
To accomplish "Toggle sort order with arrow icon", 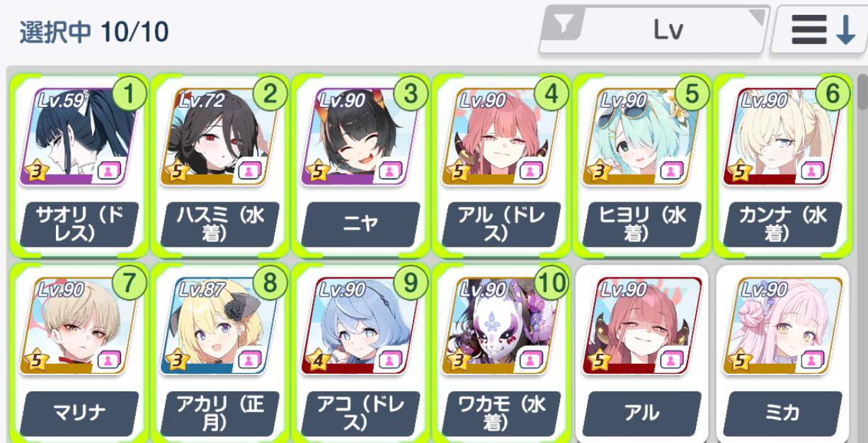I will tap(845, 30).
